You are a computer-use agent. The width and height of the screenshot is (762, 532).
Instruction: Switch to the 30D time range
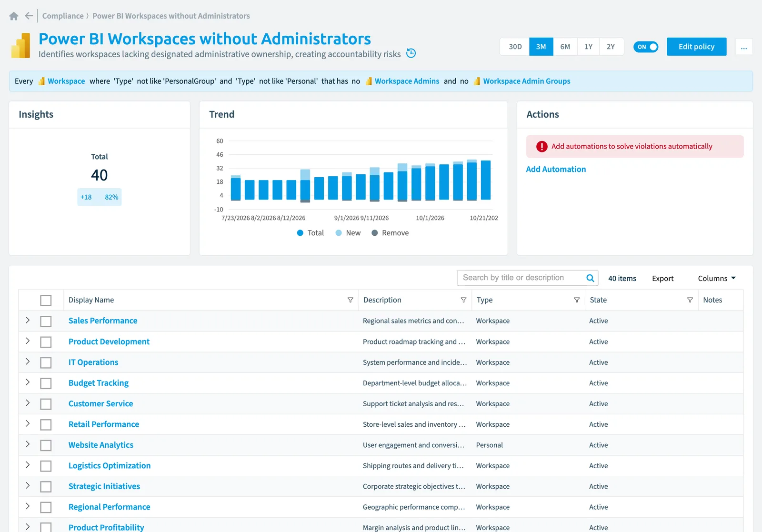tap(515, 47)
